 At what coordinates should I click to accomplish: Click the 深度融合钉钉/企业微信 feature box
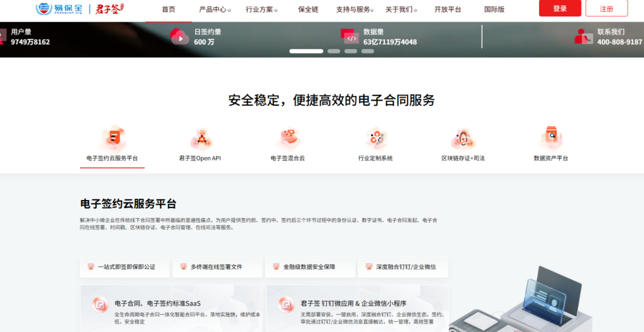pos(403,267)
